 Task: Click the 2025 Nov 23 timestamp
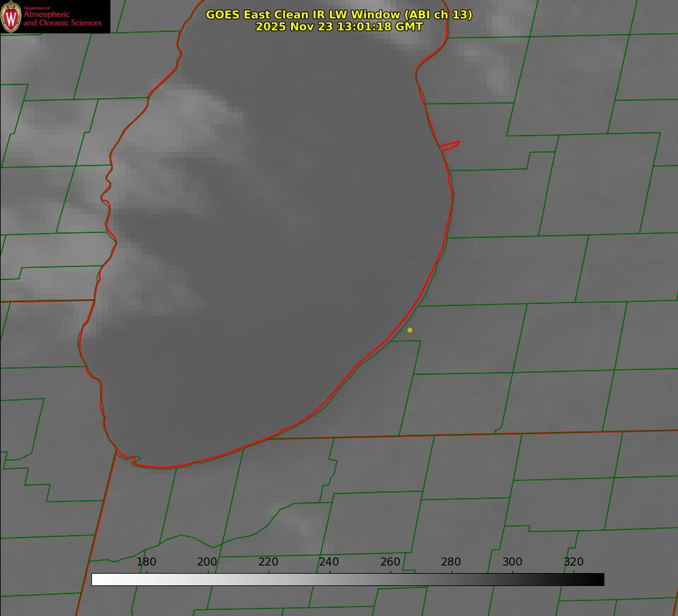pyautogui.click(x=339, y=27)
